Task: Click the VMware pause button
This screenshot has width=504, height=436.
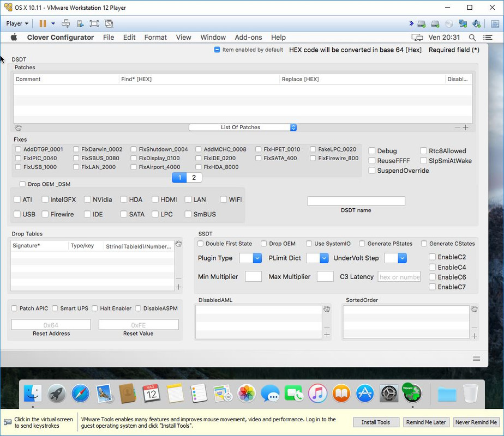Action: coord(43,23)
